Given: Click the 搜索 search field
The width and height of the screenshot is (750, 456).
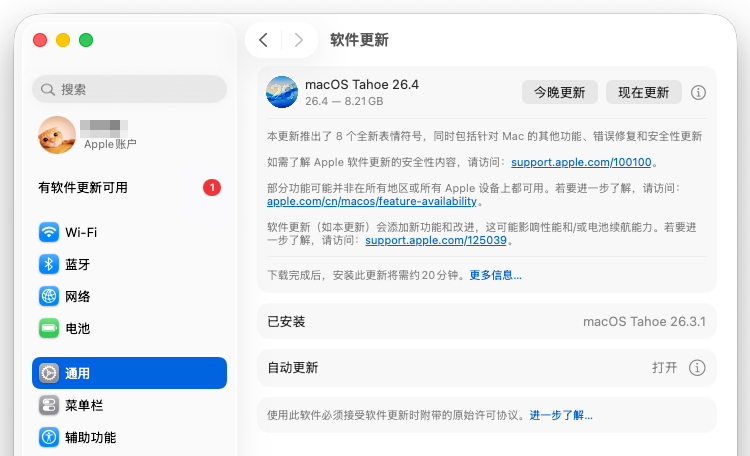Looking at the screenshot, I should 128,89.
